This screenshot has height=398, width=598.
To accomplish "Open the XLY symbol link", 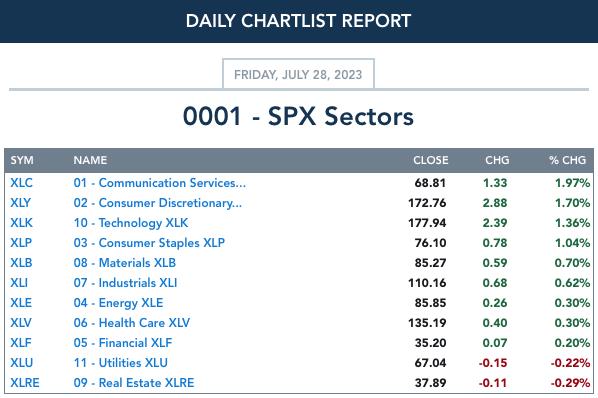I will tap(21, 203).
